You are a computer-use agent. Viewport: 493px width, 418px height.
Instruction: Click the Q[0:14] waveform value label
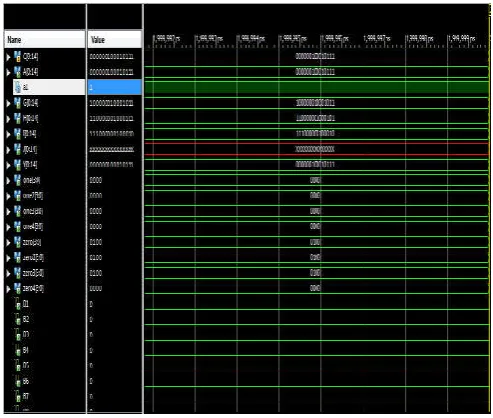(315, 56)
